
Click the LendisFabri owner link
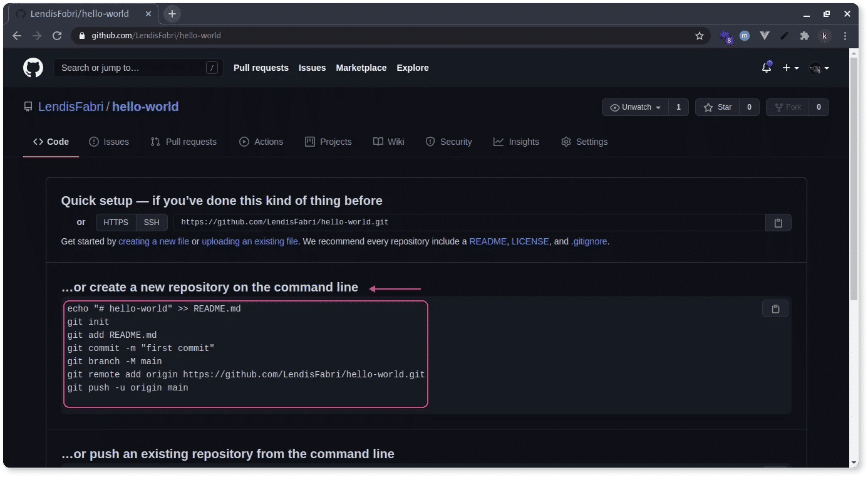pos(71,107)
